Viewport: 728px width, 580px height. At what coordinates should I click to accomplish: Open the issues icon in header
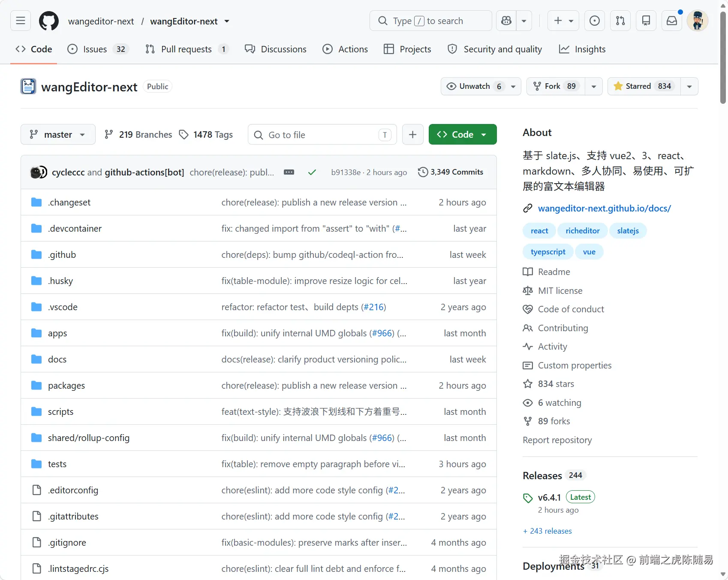pyautogui.click(x=595, y=21)
